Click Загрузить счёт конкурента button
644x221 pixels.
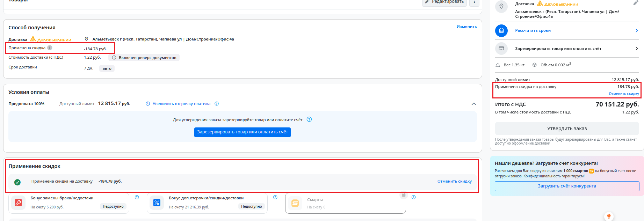[x=567, y=186]
